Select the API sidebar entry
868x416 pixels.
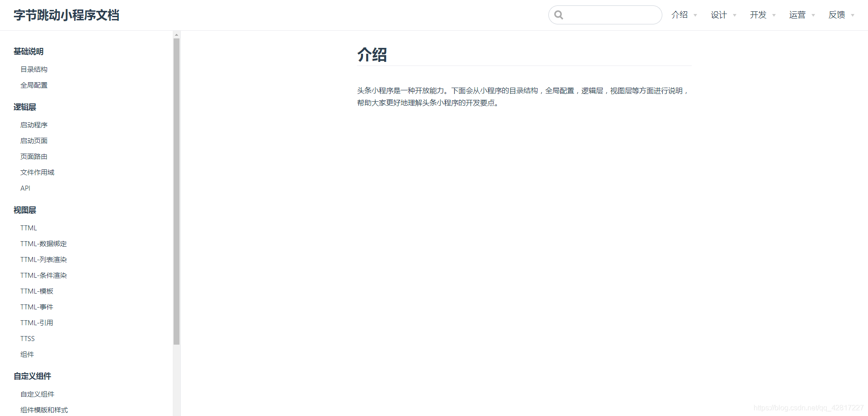25,188
